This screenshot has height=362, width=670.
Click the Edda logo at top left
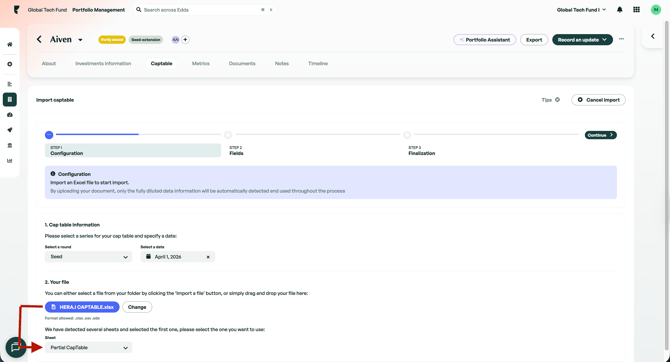16,9
